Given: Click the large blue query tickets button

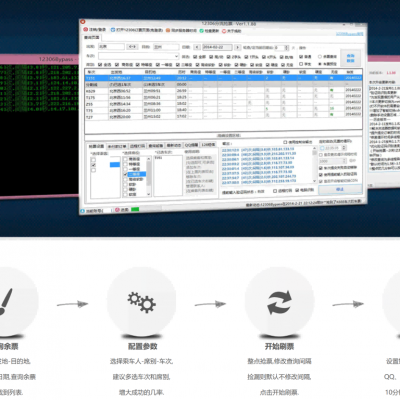Looking at the screenshot, I should point(350,58).
